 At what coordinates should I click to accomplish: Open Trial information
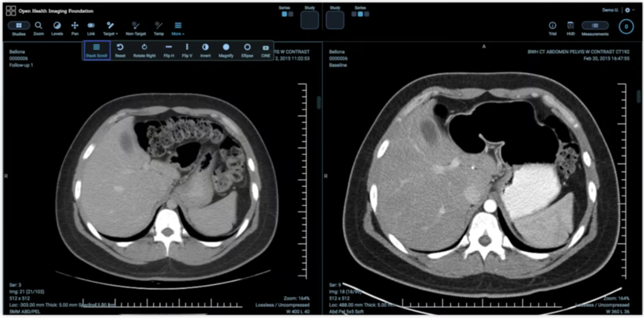[x=552, y=28]
